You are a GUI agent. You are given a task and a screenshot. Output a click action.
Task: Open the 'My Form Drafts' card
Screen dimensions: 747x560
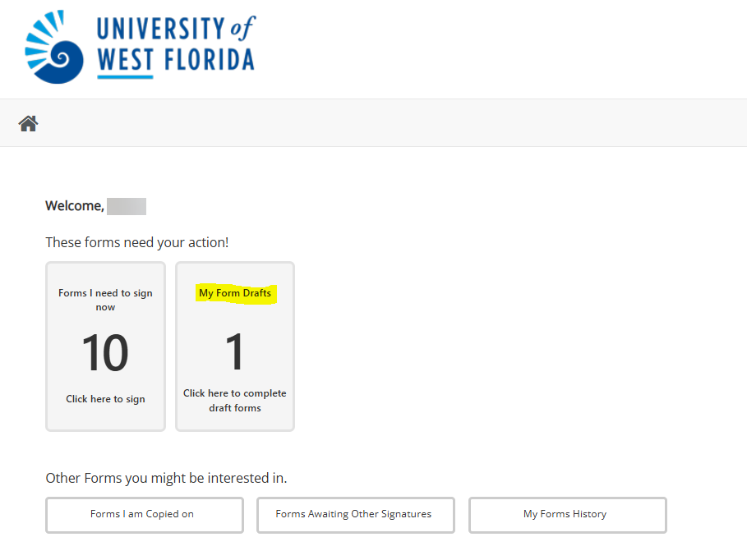pos(235,347)
